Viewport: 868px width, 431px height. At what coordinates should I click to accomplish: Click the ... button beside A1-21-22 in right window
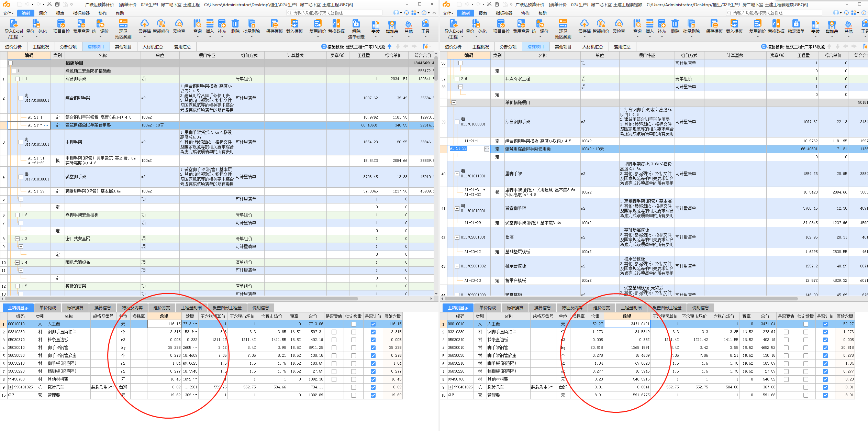point(487,149)
